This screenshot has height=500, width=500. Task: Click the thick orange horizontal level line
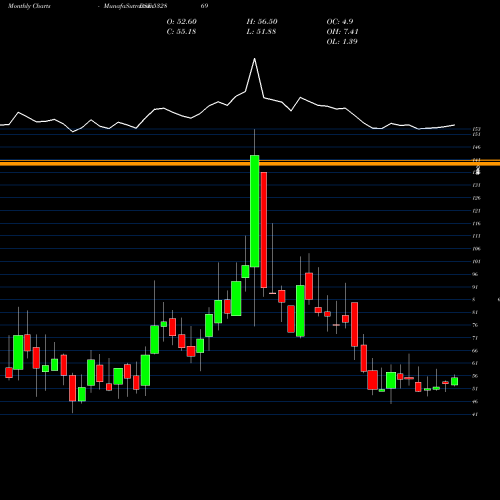[250, 163]
